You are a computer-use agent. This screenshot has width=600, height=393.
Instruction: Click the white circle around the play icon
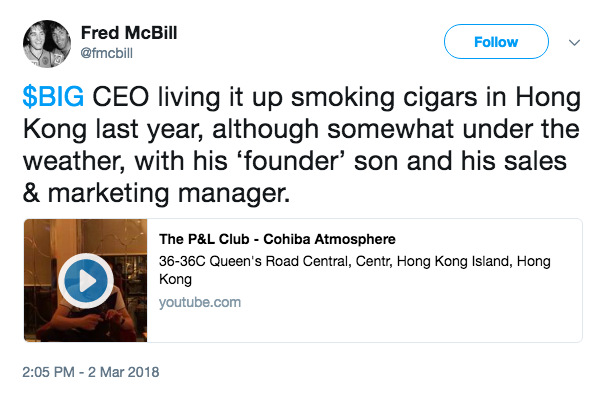[86, 281]
